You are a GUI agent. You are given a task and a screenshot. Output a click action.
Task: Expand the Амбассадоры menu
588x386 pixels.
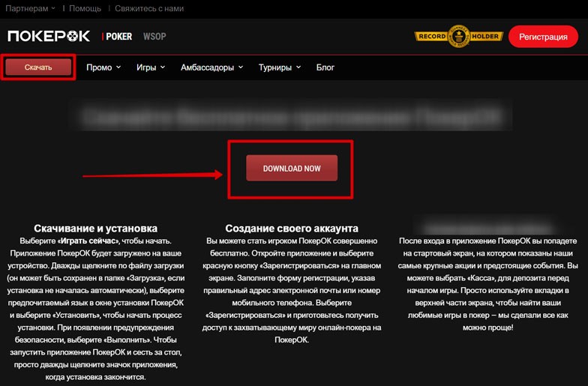coord(212,67)
